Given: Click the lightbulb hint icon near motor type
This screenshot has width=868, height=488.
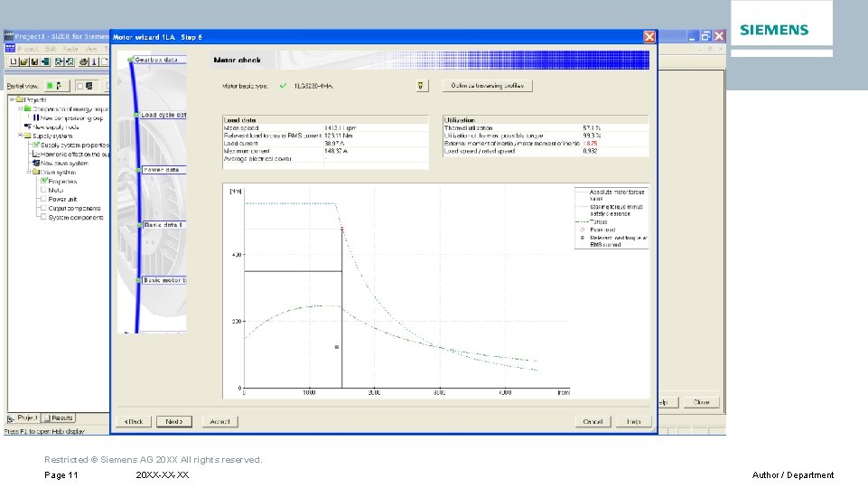Looking at the screenshot, I should [421, 85].
